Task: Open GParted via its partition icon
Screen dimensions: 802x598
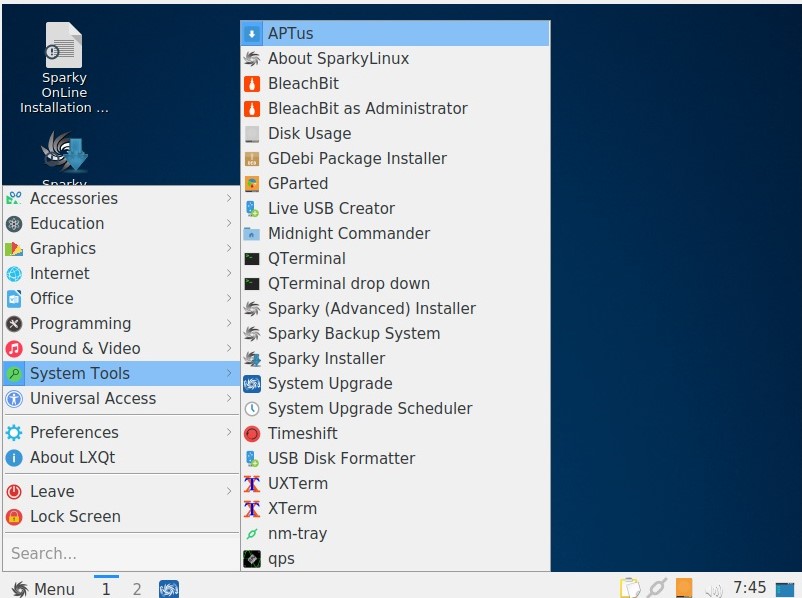Action: click(252, 184)
